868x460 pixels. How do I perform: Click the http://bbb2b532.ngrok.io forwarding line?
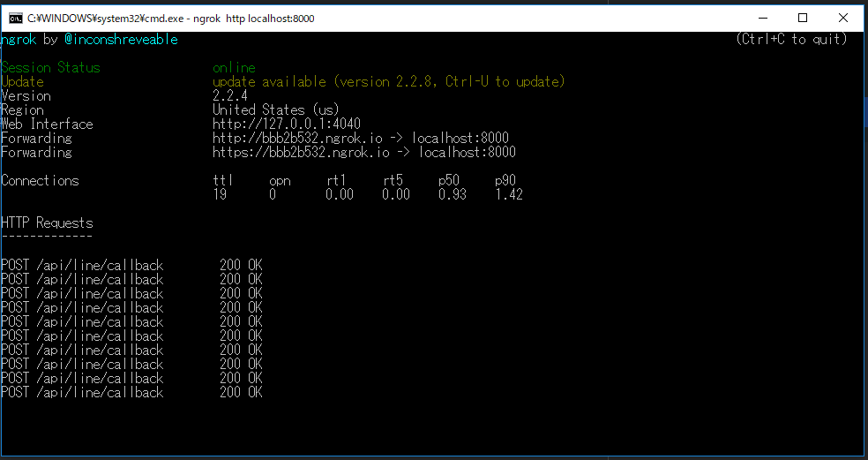tap(361, 138)
